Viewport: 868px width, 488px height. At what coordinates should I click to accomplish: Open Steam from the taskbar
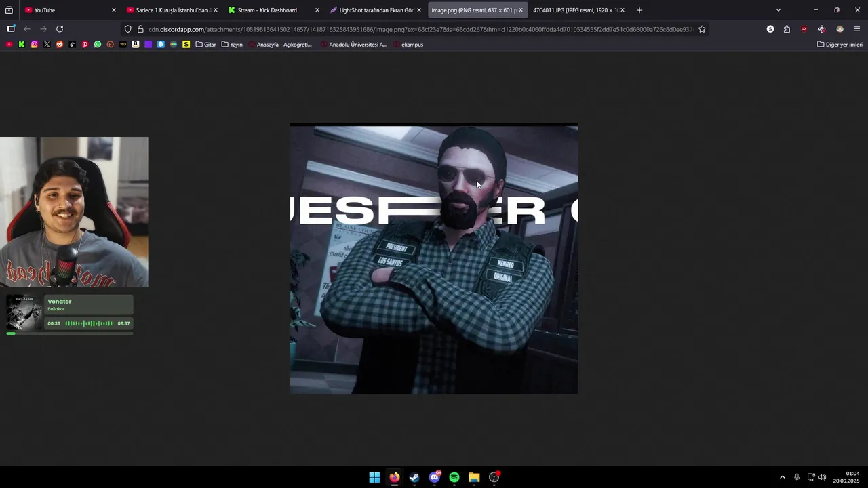[x=414, y=477]
